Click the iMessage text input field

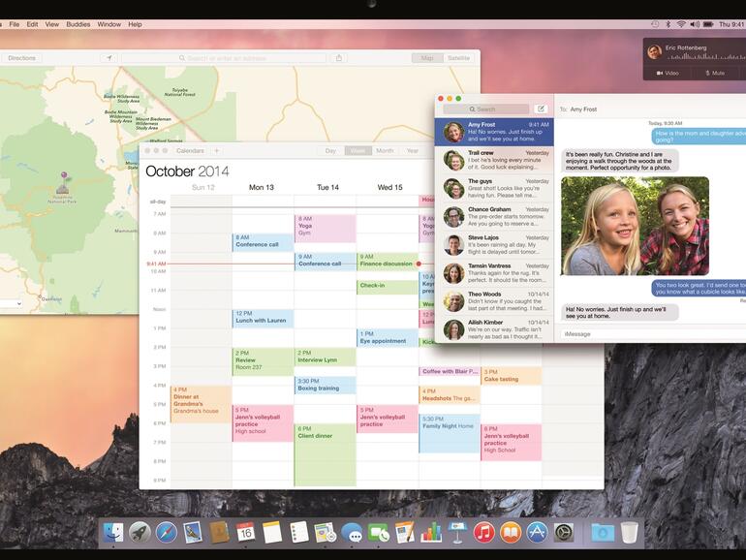653,334
